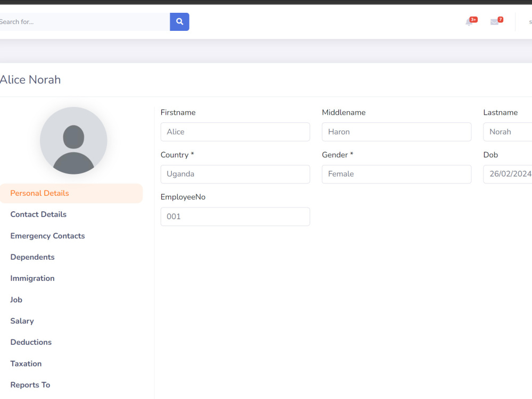Click the EmployeeNo field showing 001
Image resolution: width=532 pixels, height=399 pixels.
click(x=235, y=217)
